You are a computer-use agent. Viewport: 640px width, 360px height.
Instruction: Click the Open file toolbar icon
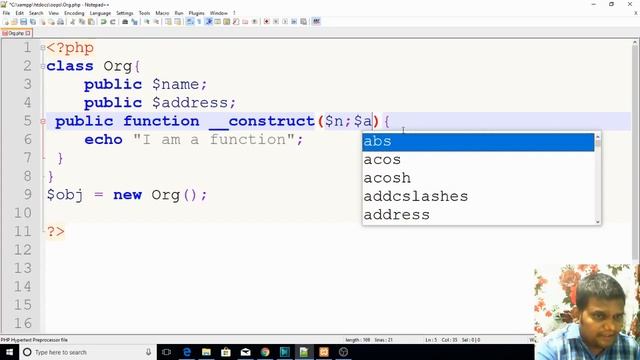(x=15, y=22)
